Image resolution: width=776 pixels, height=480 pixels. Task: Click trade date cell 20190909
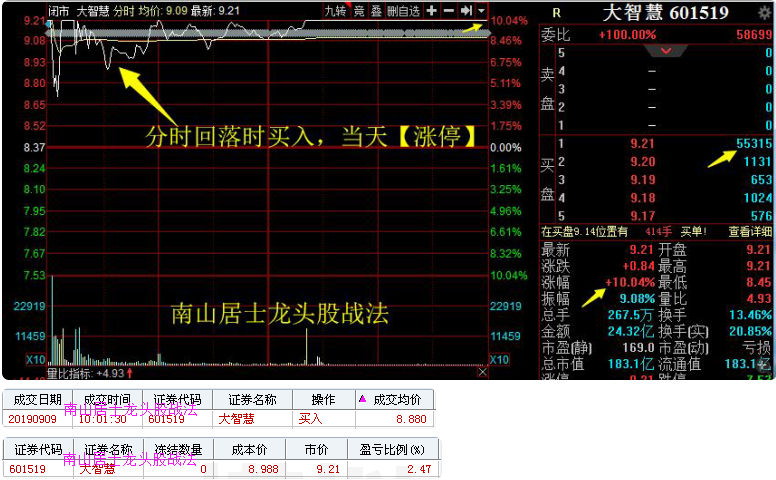click(x=32, y=419)
